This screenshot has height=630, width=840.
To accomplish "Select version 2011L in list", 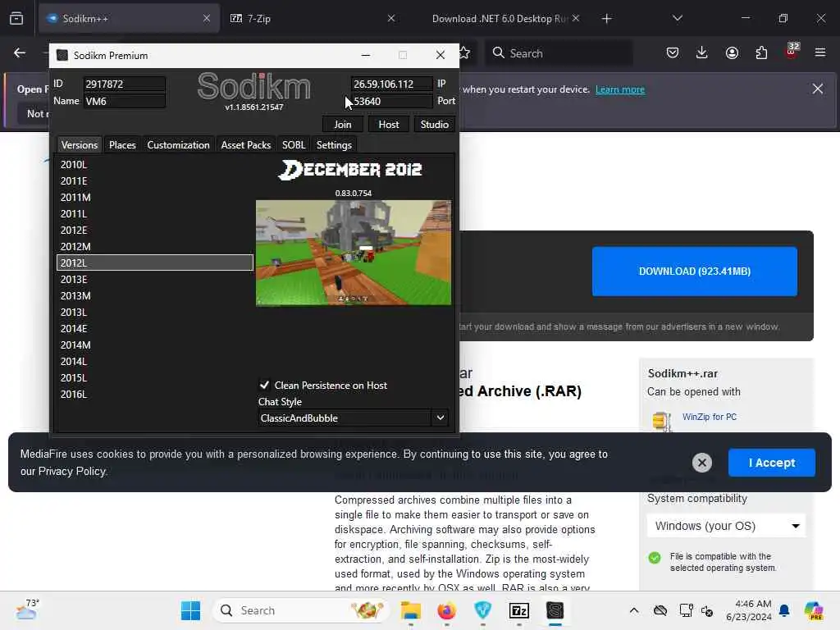I will click(x=155, y=214).
